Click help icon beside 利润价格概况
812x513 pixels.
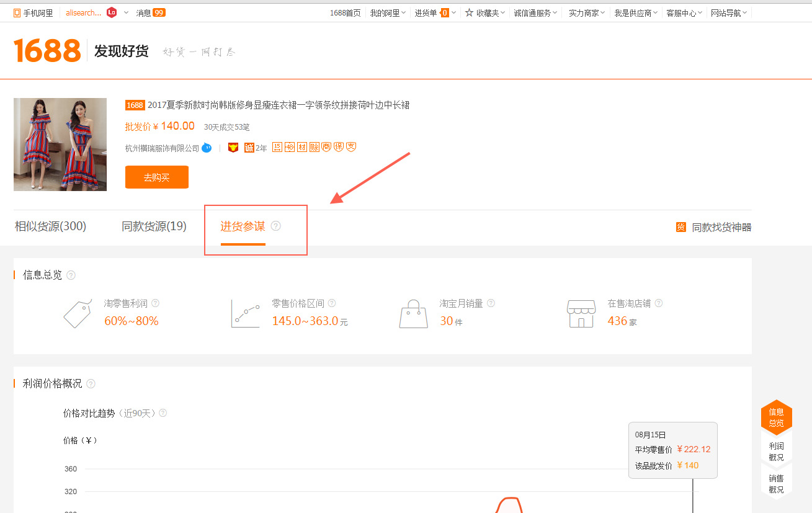tap(91, 383)
